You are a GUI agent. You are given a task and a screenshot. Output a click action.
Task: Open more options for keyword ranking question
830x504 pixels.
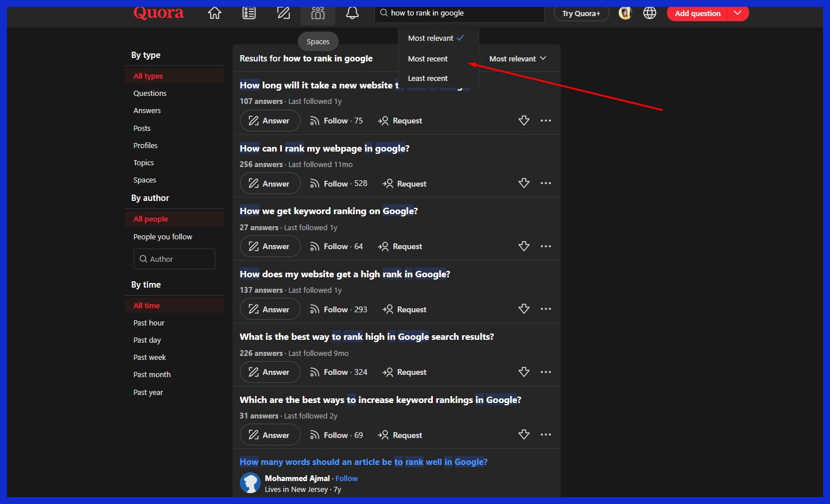point(546,246)
